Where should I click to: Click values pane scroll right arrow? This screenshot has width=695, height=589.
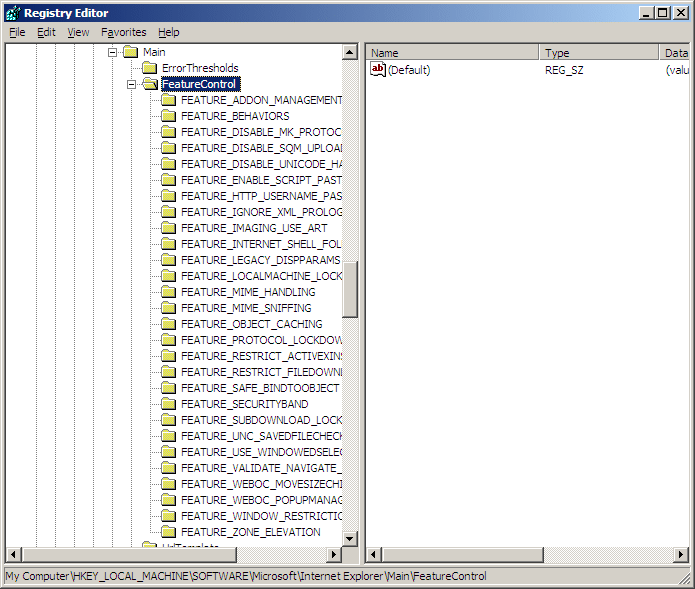(682, 554)
